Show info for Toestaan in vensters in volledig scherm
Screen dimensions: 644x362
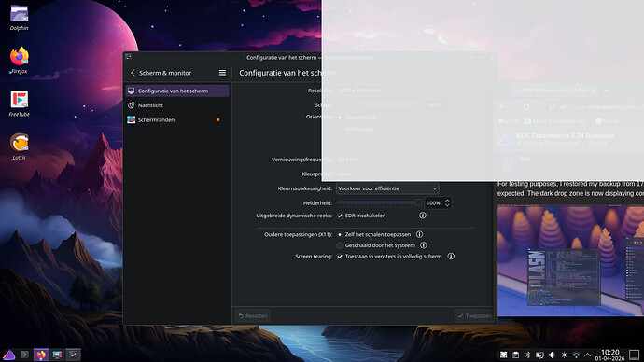click(x=451, y=257)
